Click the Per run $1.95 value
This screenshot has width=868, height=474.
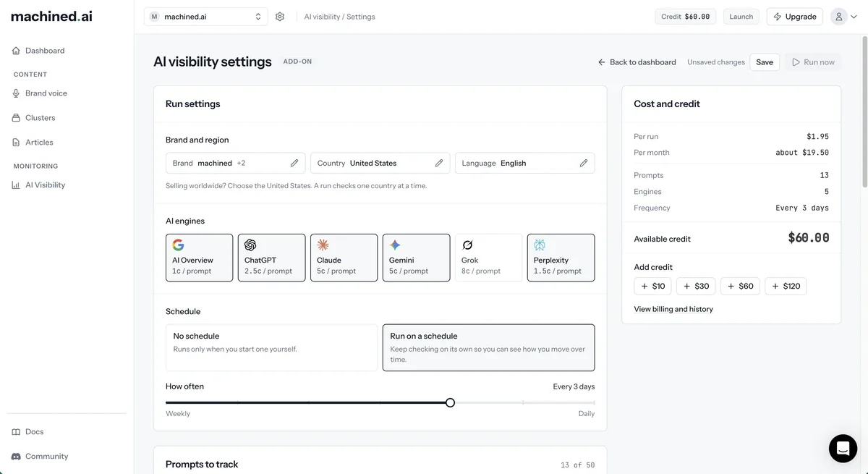pyautogui.click(x=817, y=137)
